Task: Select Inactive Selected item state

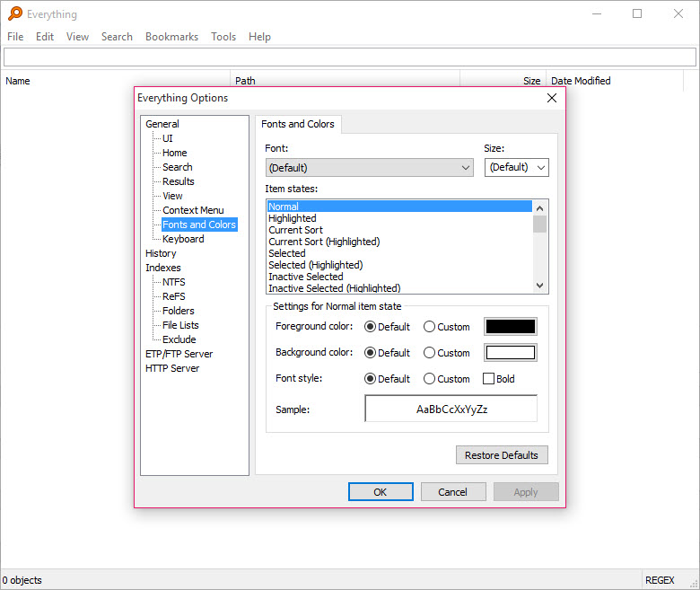Action: 399,277
